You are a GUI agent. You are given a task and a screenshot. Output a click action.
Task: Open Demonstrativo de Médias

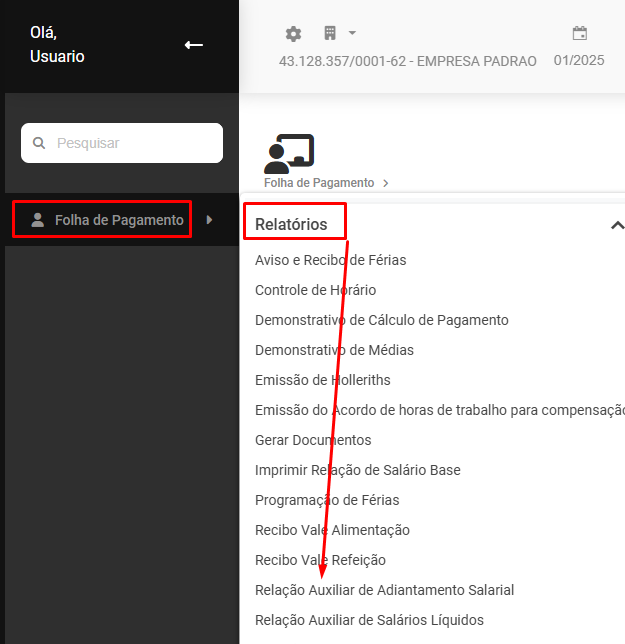click(x=334, y=350)
